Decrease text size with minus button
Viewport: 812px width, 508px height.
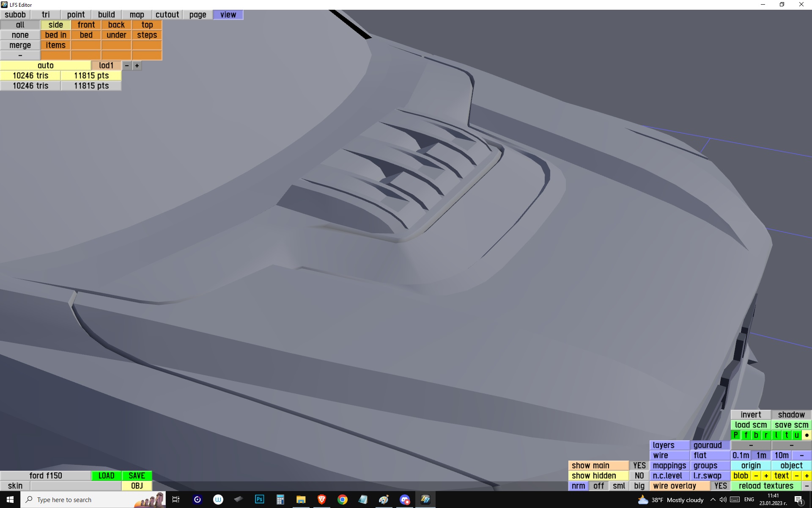coord(796,475)
